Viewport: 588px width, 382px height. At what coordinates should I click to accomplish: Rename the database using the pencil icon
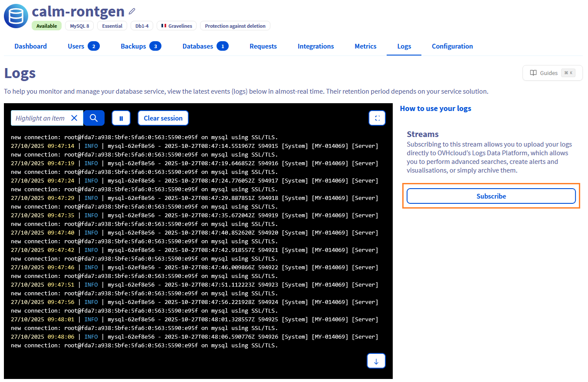[131, 11]
